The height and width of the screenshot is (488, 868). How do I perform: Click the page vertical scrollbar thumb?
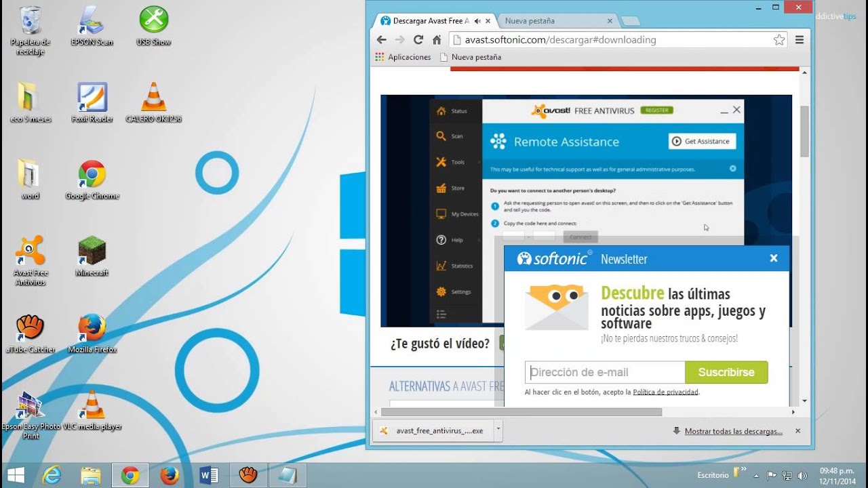coord(804,131)
